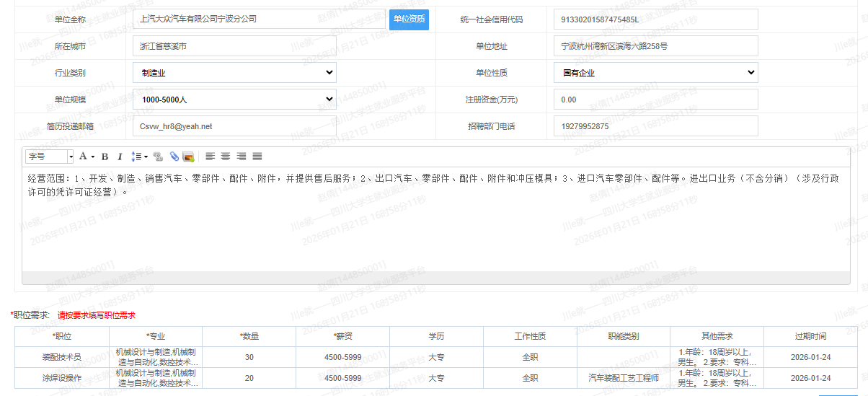The height and width of the screenshot is (396, 868).
Task: Toggle bold formatting in the editor toolbar
Action: click(x=105, y=157)
